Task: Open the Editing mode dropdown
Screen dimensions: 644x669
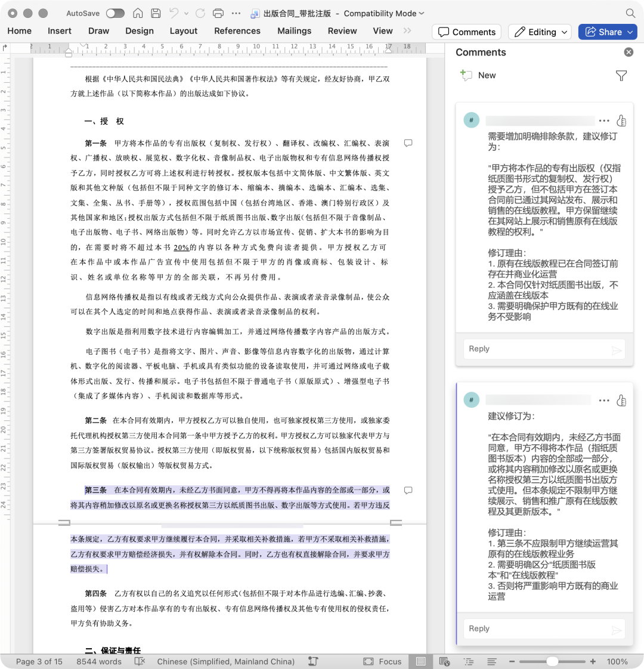Action: coord(540,32)
